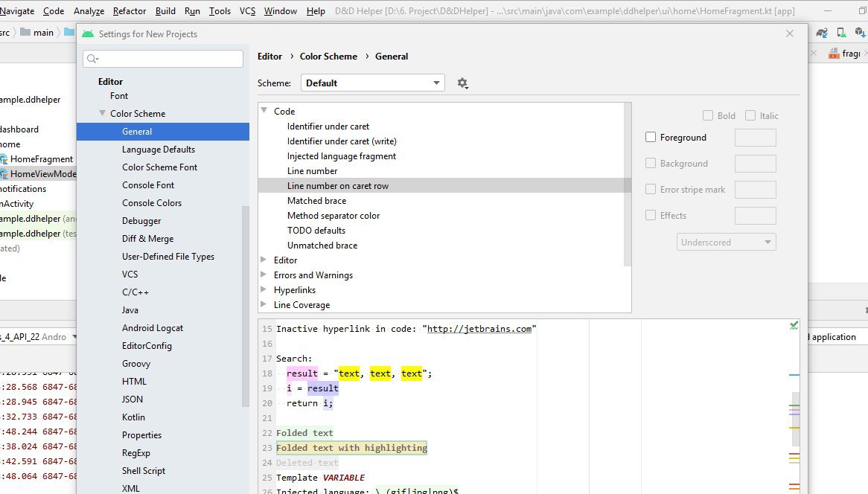
Task: Select Kotlin color scheme page
Action: point(133,417)
